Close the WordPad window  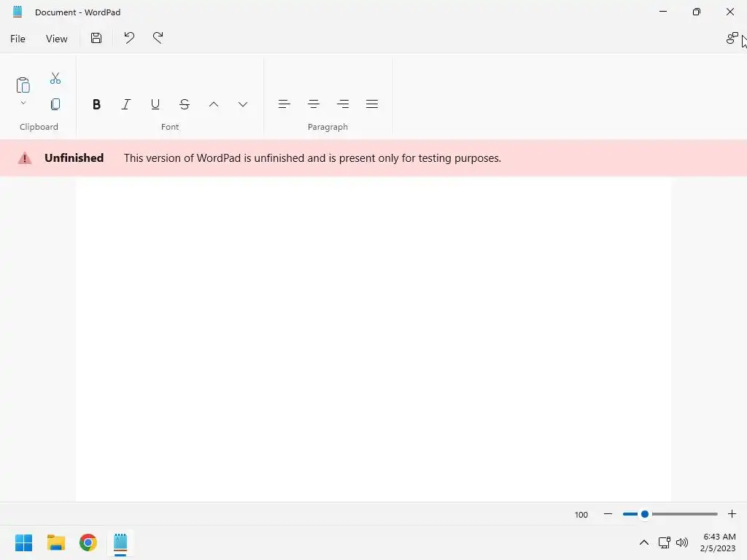tap(729, 12)
